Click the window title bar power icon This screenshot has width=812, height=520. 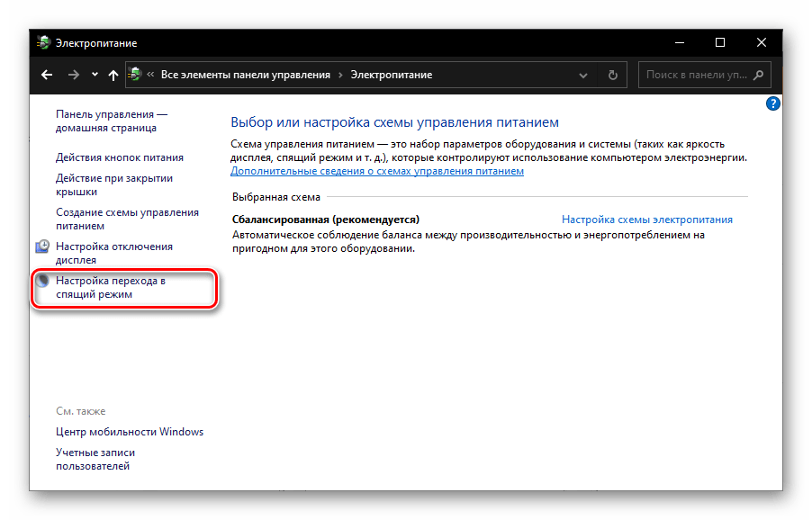(44, 42)
